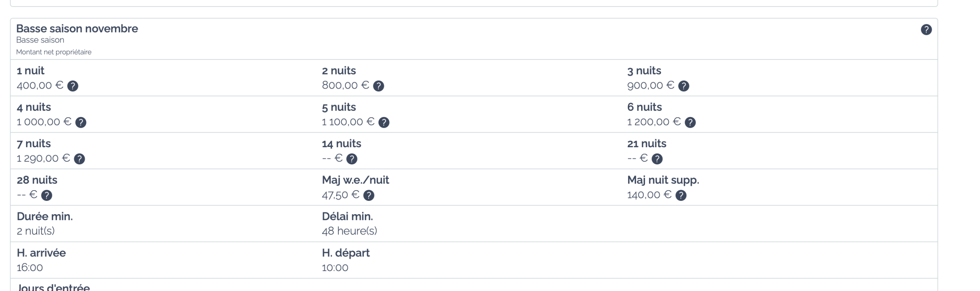Click the Délai min. 48 heure(s) value
The image size is (980, 291).
pyautogui.click(x=350, y=231)
